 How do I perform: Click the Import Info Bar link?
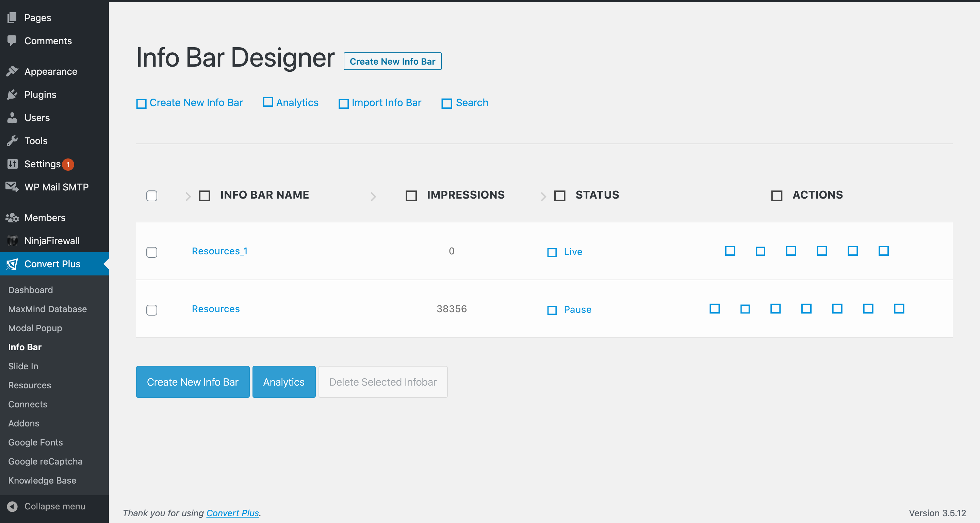tap(380, 103)
